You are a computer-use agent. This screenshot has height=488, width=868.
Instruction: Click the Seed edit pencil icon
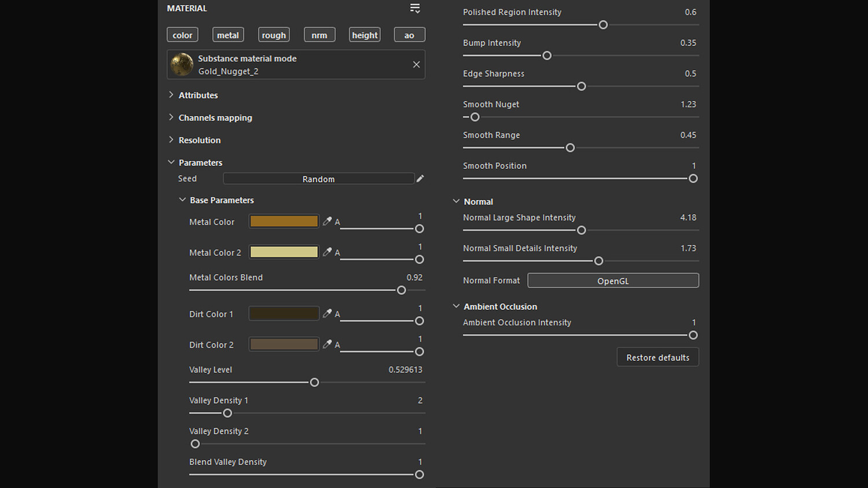[x=420, y=179]
